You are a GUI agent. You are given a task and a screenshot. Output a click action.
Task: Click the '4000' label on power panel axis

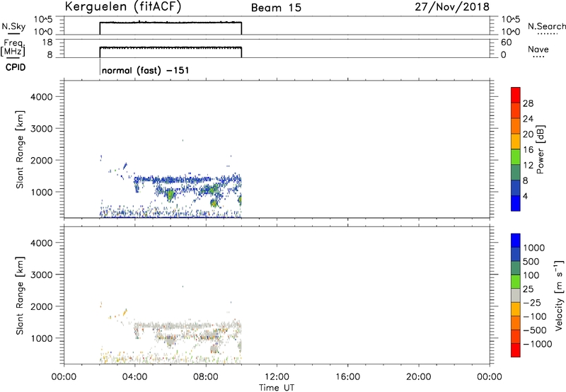[x=42, y=97]
